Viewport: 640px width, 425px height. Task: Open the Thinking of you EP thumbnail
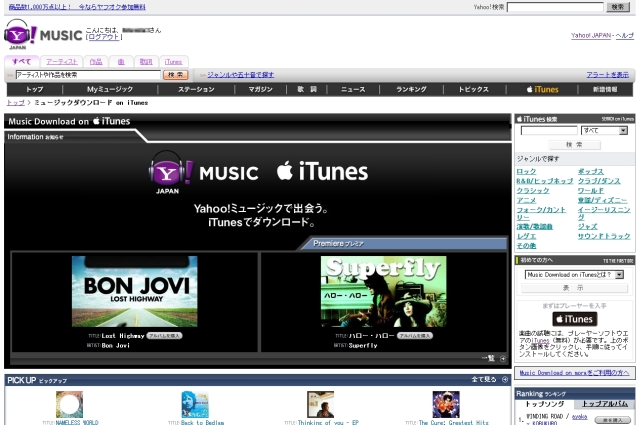[320, 404]
